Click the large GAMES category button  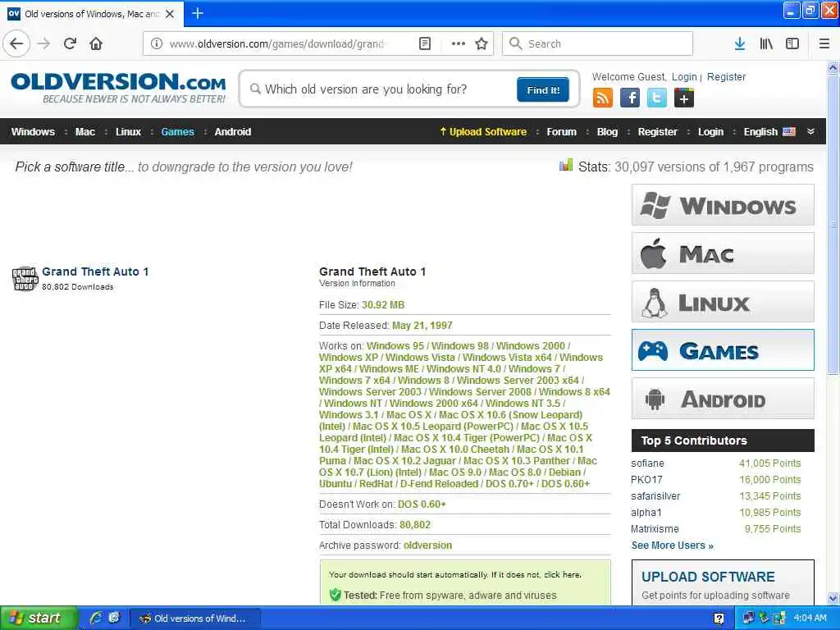pos(723,350)
